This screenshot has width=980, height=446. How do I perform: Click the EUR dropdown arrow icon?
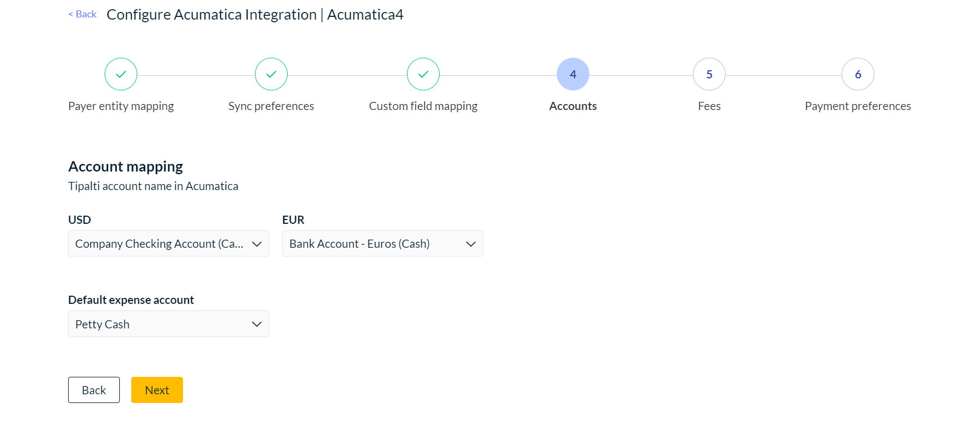(471, 243)
